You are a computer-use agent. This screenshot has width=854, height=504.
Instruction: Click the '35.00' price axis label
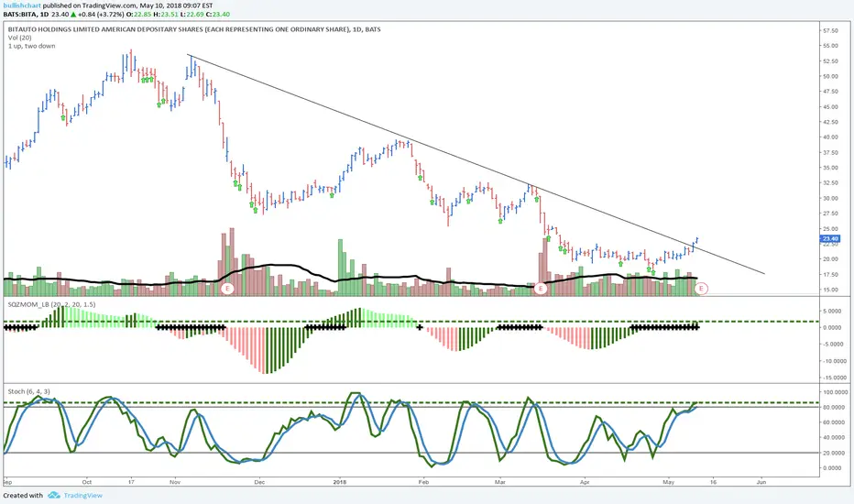[x=831, y=168]
